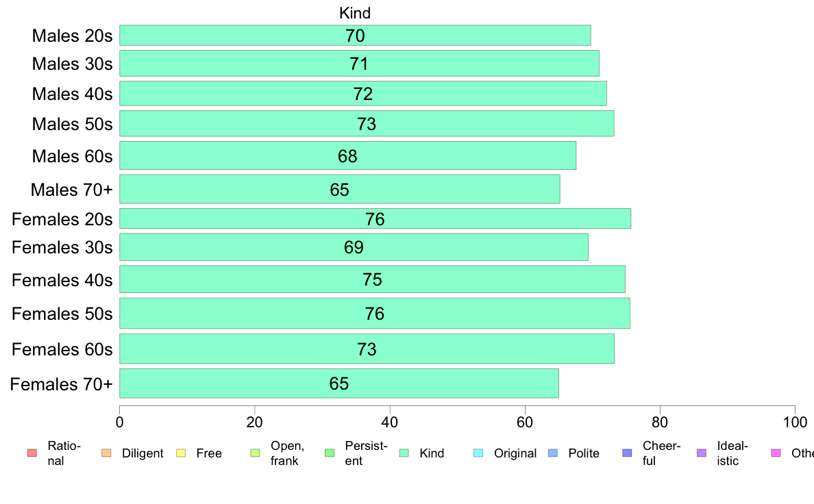Click the orange Diligent legend swatch
Viewport: 814px width, 504px height.
[106, 453]
